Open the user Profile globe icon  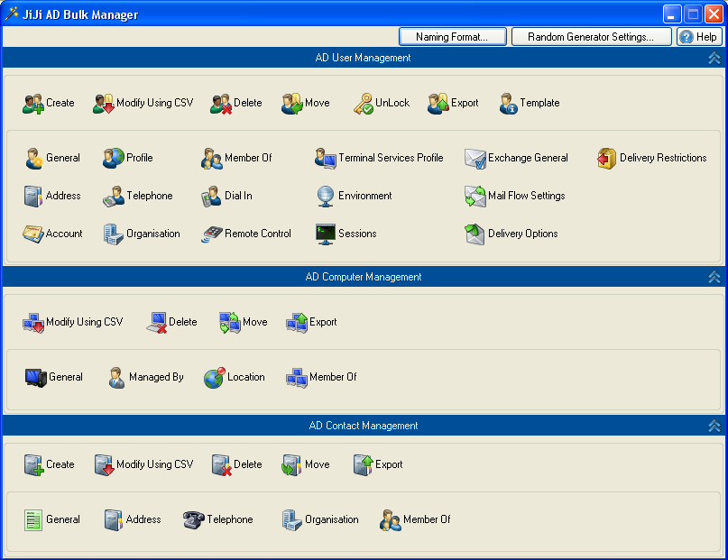[114, 158]
